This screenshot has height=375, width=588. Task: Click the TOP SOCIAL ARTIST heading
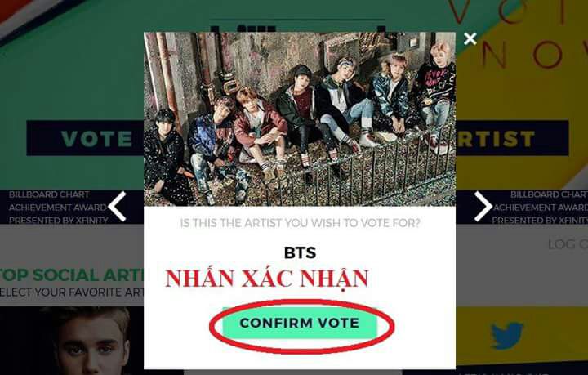(x=72, y=275)
